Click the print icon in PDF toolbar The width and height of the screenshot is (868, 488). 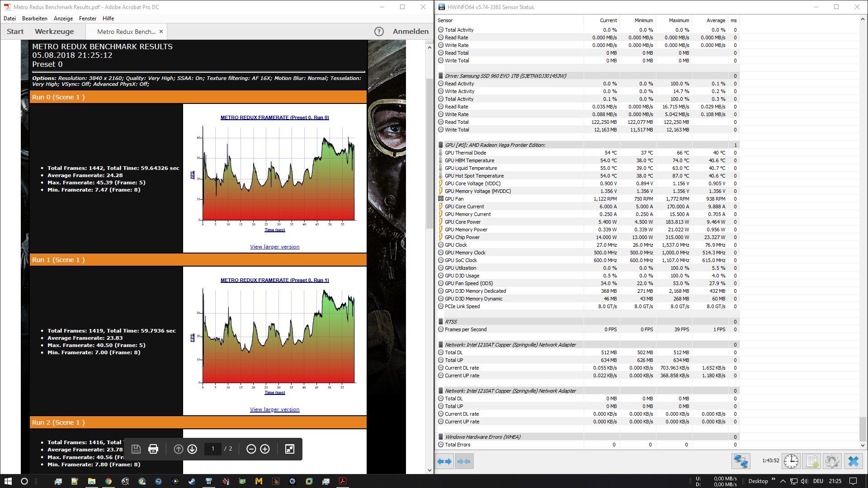point(153,449)
